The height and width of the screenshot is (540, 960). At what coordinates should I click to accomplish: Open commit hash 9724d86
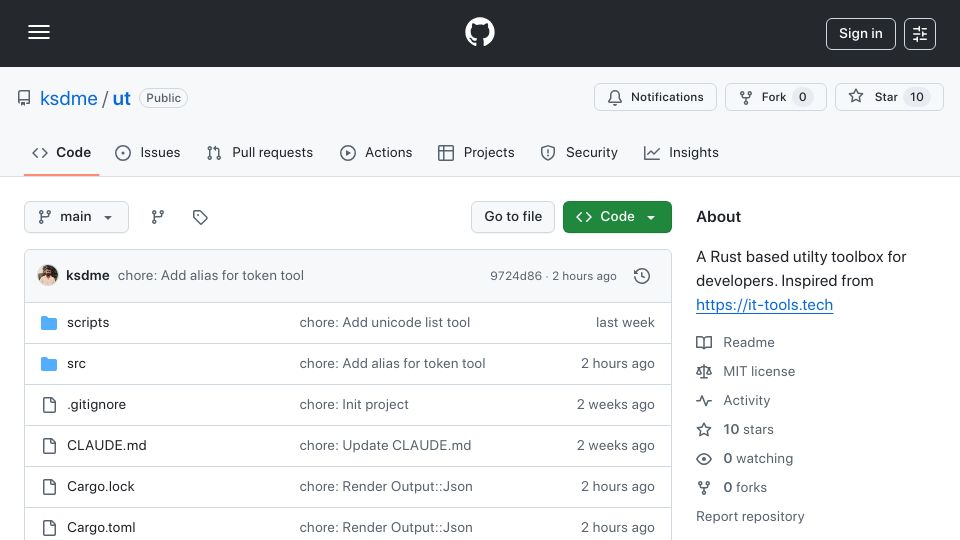click(x=516, y=276)
